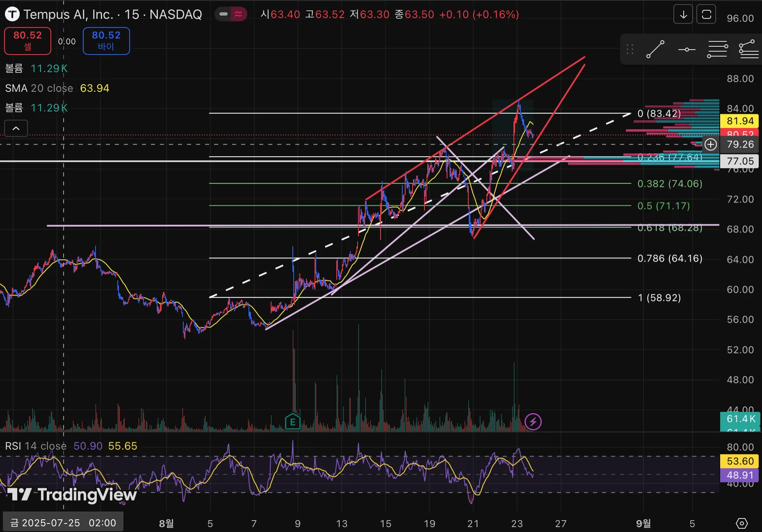Click the SMA 20 close indicator legend

point(39,88)
